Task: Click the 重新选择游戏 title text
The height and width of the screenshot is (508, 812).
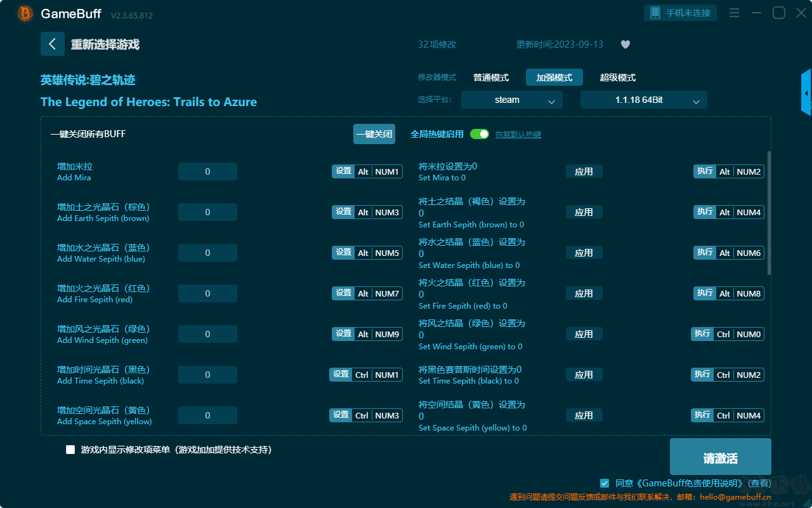Action: (x=105, y=44)
